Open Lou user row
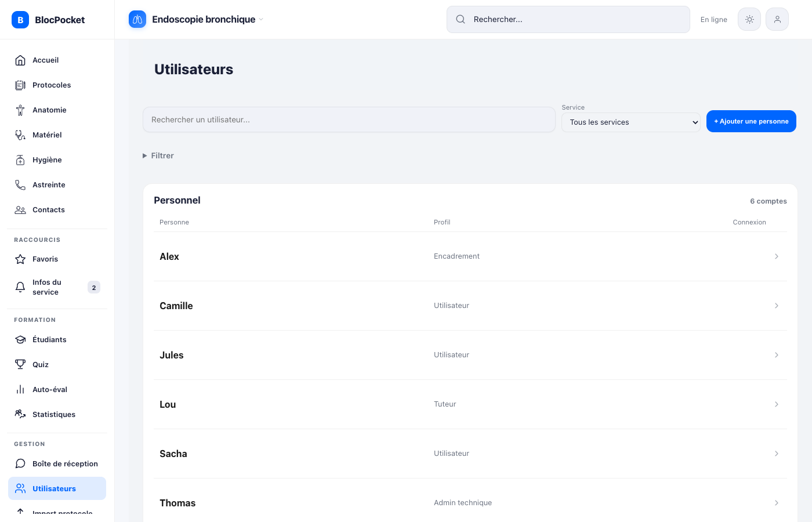This screenshot has width=812, height=522. tap(470, 404)
